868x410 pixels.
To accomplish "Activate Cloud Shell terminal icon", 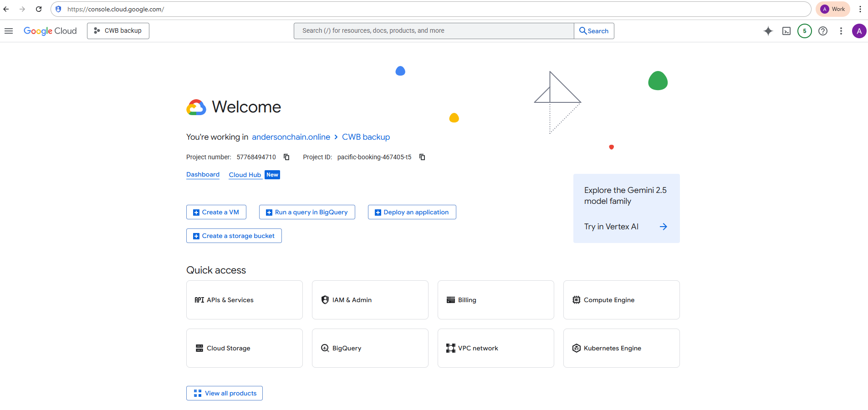I will coord(786,31).
